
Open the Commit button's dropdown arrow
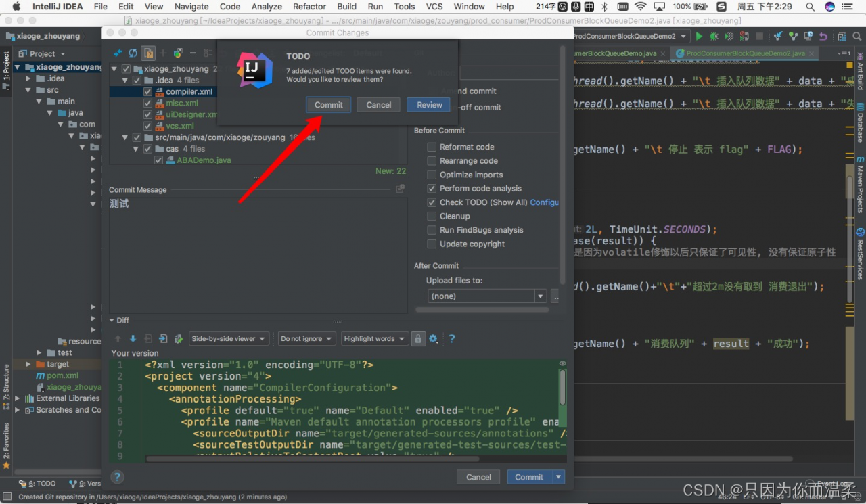tap(559, 477)
